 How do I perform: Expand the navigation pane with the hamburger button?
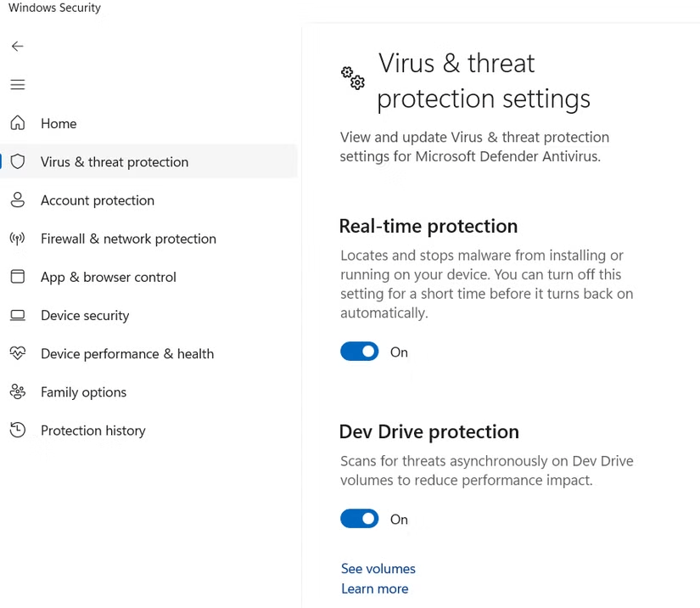[17, 84]
